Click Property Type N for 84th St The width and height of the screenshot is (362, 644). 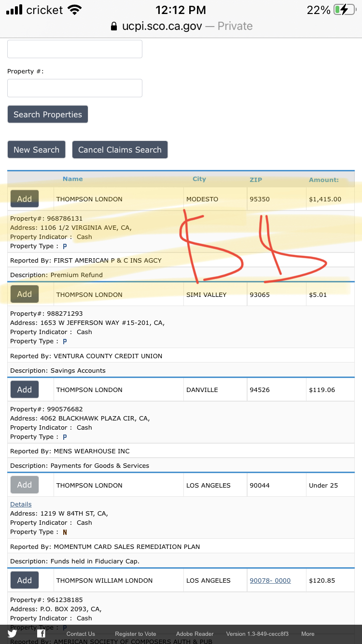(x=65, y=532)
